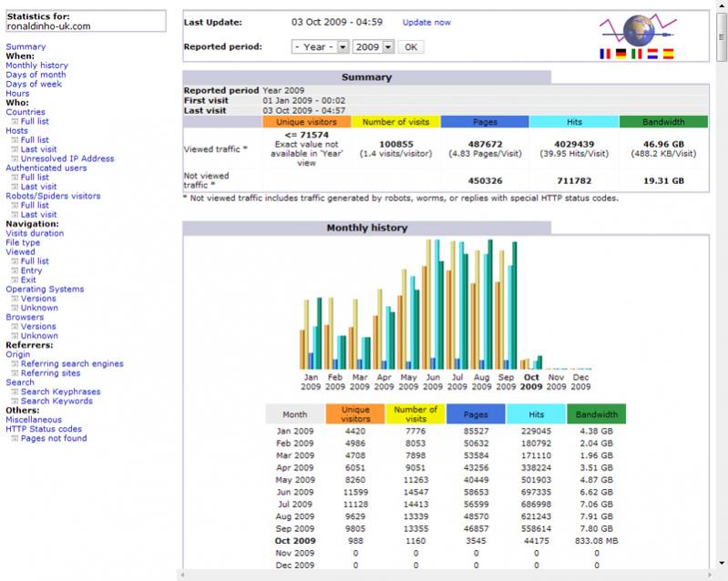The width and height of the screenshot is (728, 581).
Task: Click the orange Unique visitors summary header
Action: pos(305,121)
